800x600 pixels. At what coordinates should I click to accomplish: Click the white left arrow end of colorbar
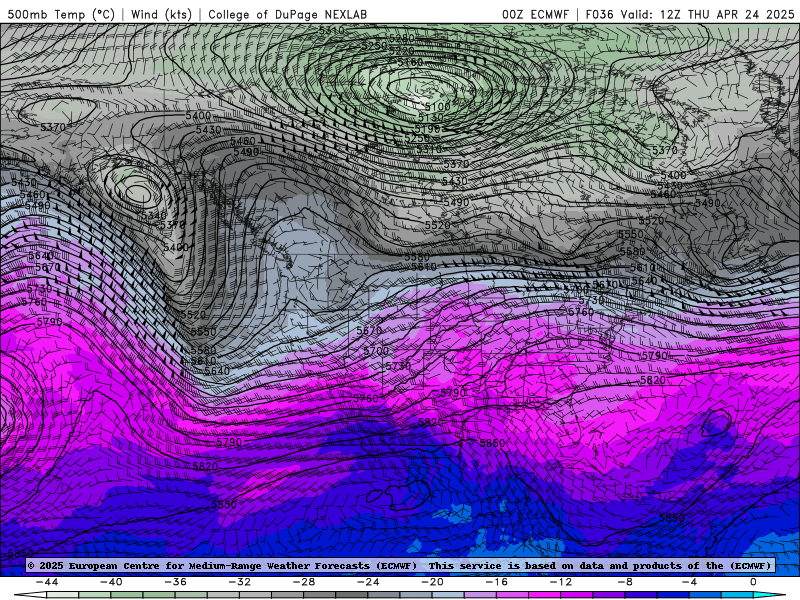(30, 595)
